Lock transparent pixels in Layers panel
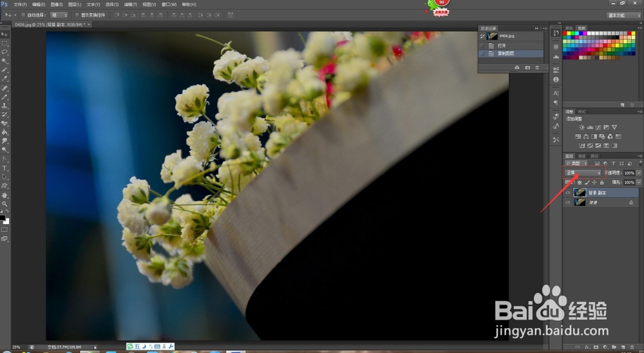 coord(580,182)
